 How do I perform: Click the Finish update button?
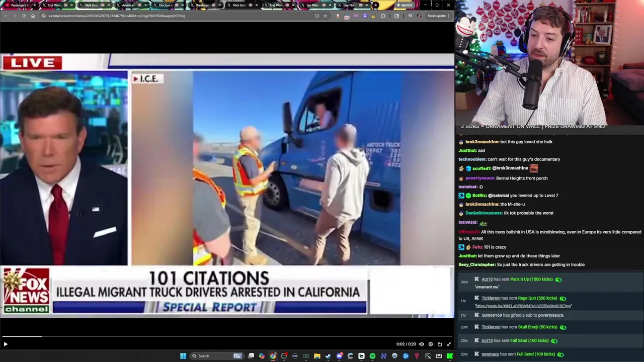coord(439,16)
